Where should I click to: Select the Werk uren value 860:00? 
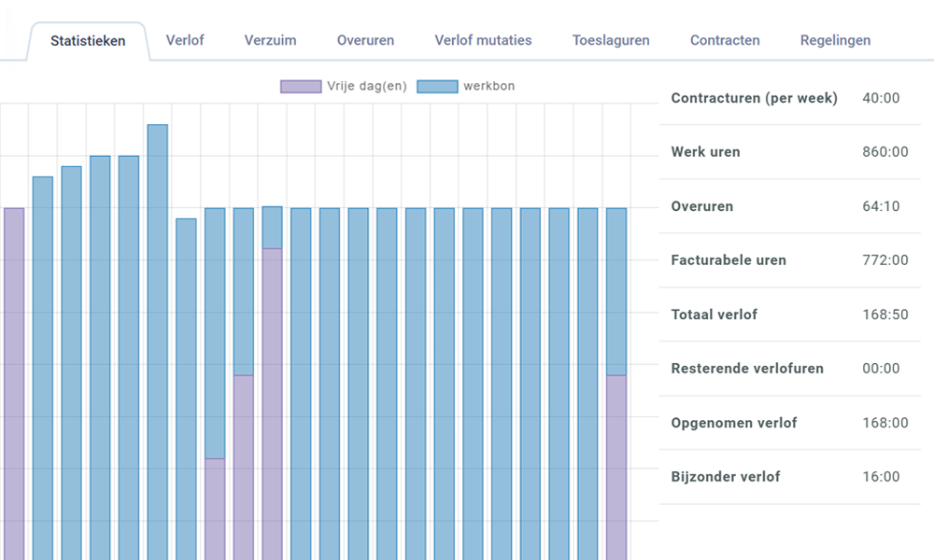pyautogui.click(x=884, y=152)
